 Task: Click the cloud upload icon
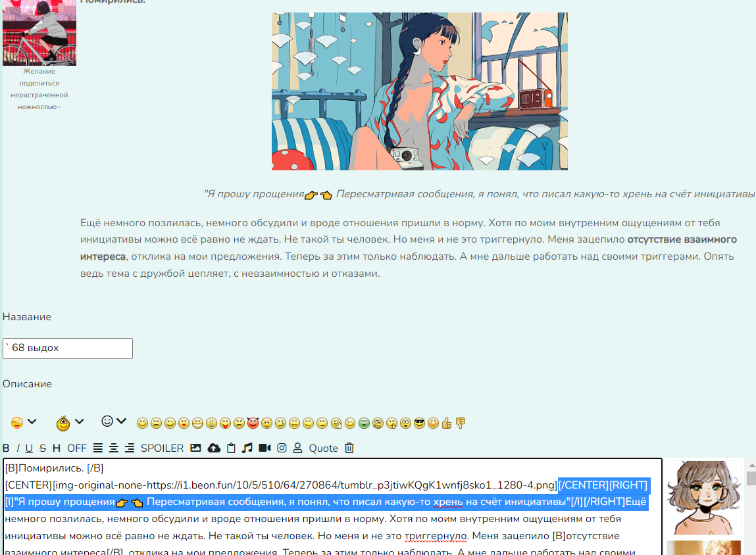coord(214,448)
